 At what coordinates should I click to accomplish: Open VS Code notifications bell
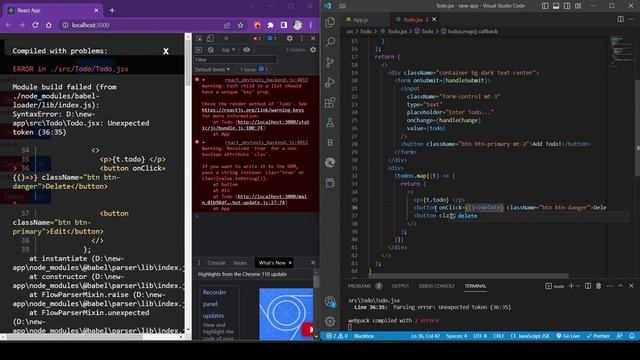[631, 336]
